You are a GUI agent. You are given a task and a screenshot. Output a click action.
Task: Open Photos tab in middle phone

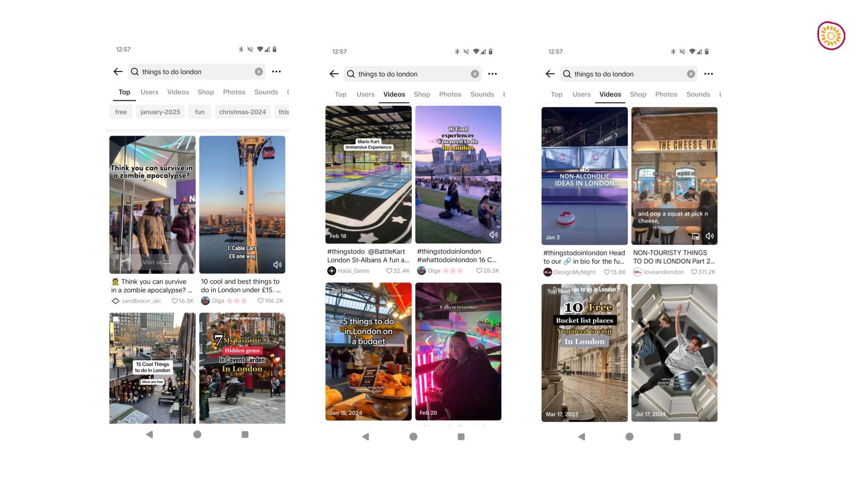click(450, 94)
